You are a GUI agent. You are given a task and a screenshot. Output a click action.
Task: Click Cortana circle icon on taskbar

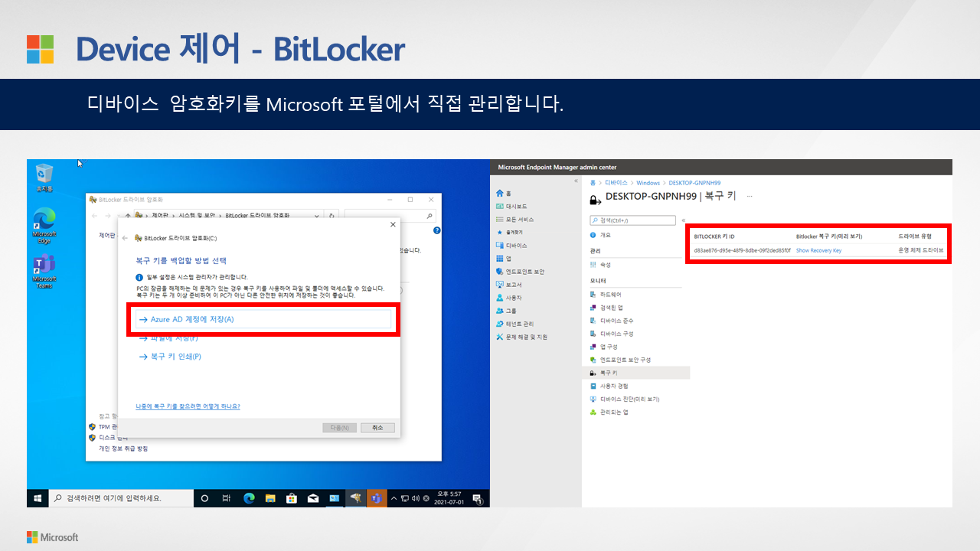click(204, 498)
